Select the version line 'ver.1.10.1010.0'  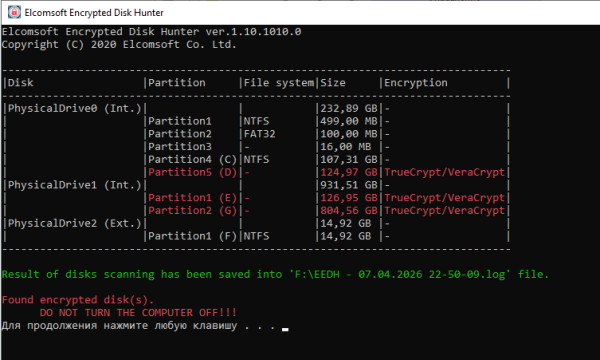click(x=253, y=31)
